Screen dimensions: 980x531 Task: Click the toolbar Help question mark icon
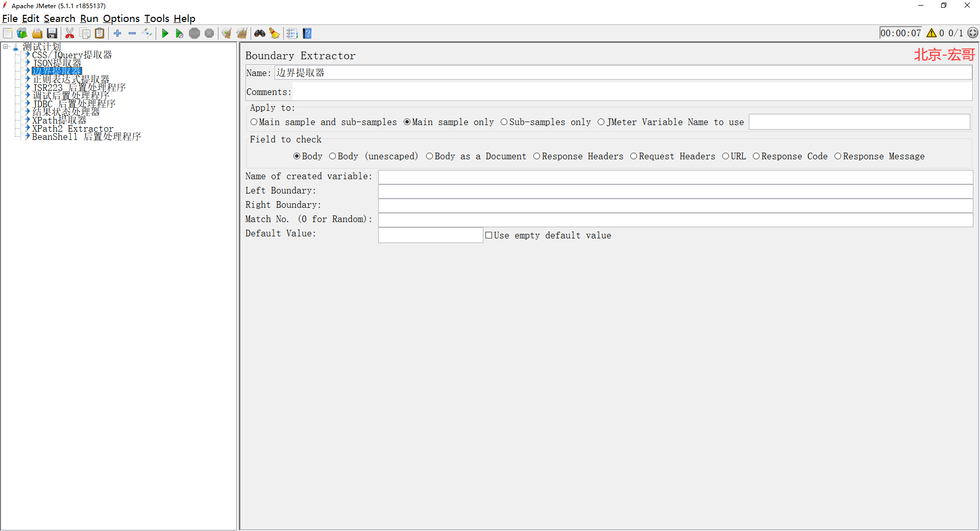pyautogui.click(x=307, y=33)
